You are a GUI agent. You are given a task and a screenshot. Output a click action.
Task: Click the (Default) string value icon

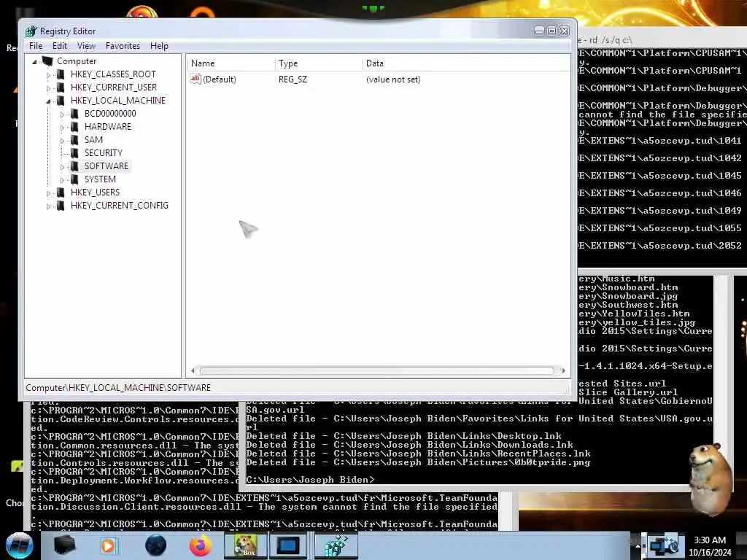196,79
